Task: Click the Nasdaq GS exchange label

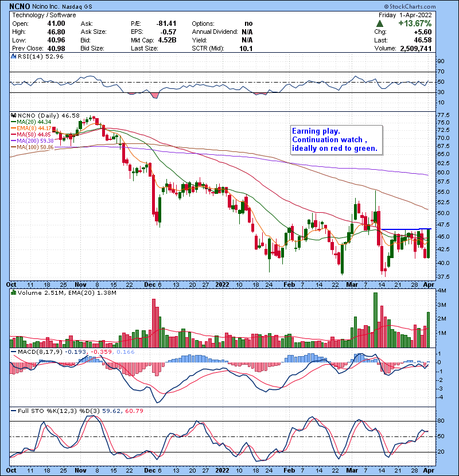Action: (77, 6)
